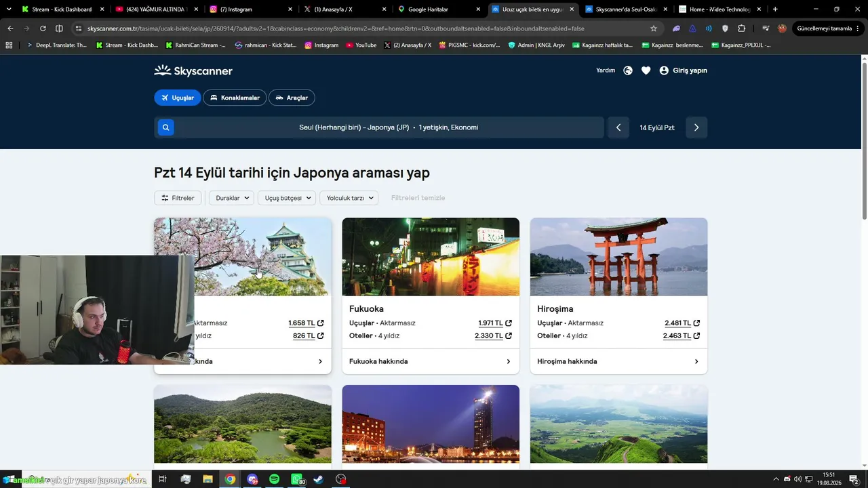Open saved favorites heart icon

tap(646, 70)
